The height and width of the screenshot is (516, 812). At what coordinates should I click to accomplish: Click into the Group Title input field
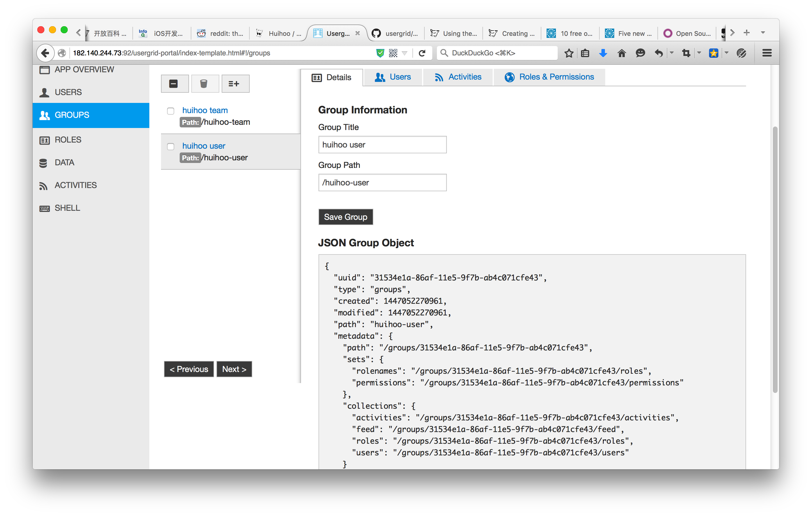coord(382,145)
